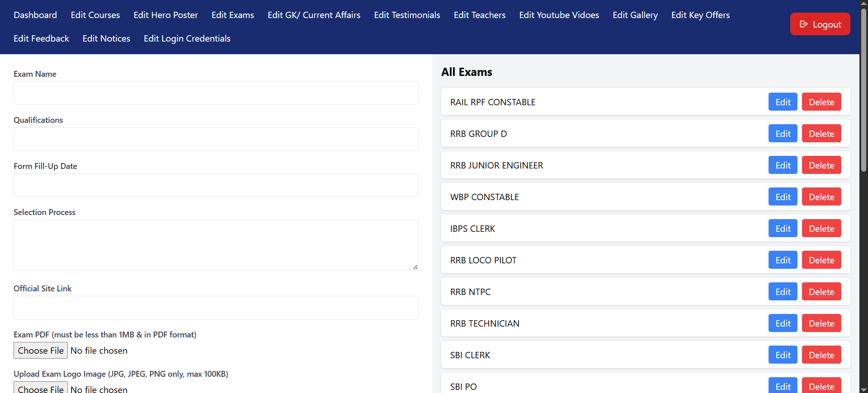Go to Edit Key Offers
This screenshot has height=393, width=868.
(x=701, y=15)
